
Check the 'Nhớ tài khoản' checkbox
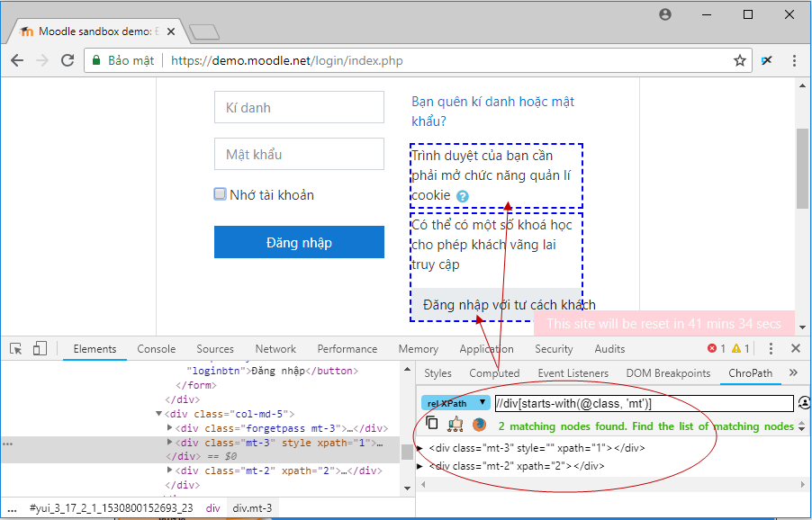[x=221, y=194]
